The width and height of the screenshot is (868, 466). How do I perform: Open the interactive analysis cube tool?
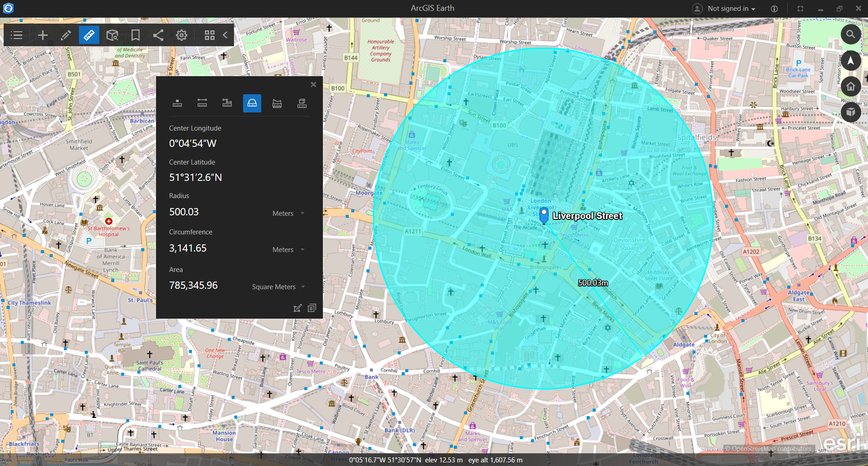112,35
